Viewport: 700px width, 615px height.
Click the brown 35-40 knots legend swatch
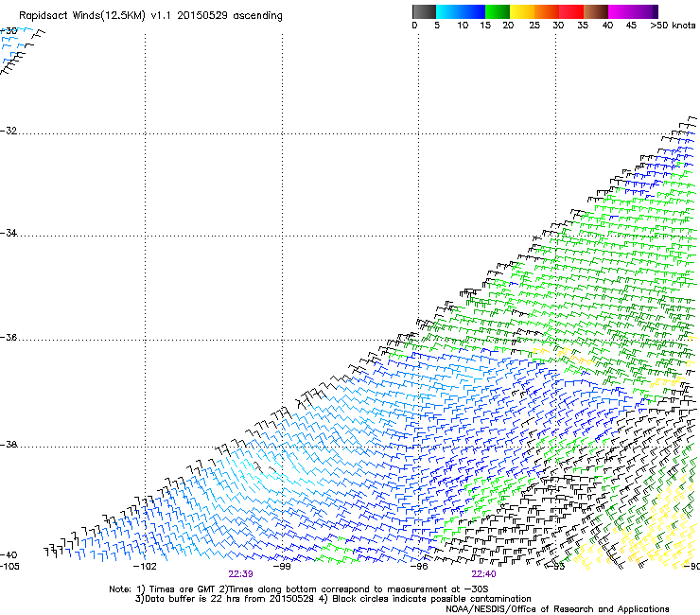point(596,11)
